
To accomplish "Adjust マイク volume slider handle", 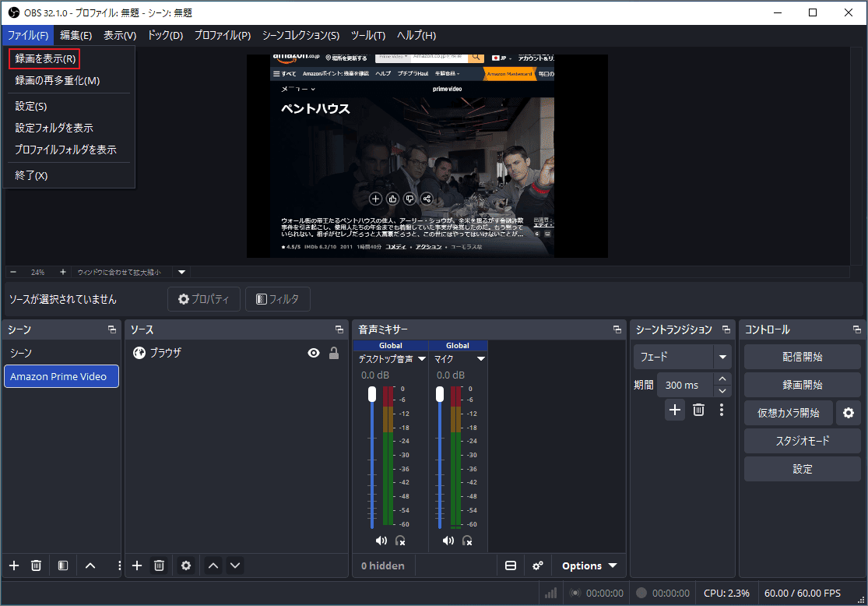I will tap(440, 394).
